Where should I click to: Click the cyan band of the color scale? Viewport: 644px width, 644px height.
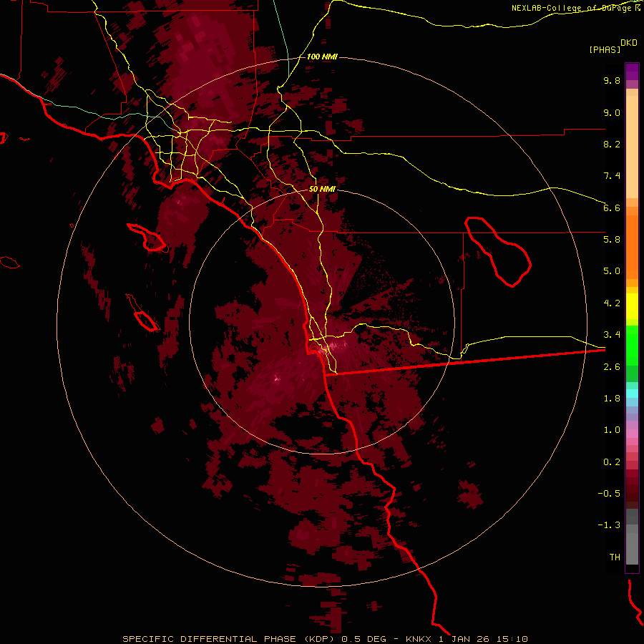632,394
